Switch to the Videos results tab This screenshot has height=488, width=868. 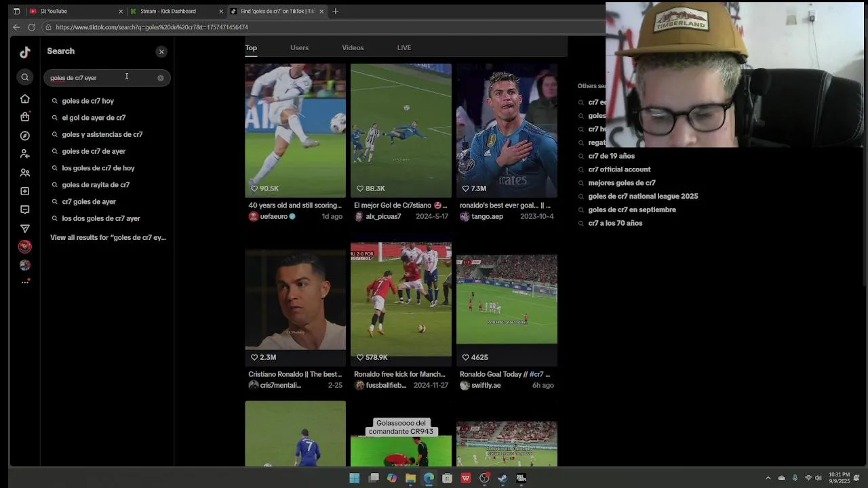pos(353,47)
